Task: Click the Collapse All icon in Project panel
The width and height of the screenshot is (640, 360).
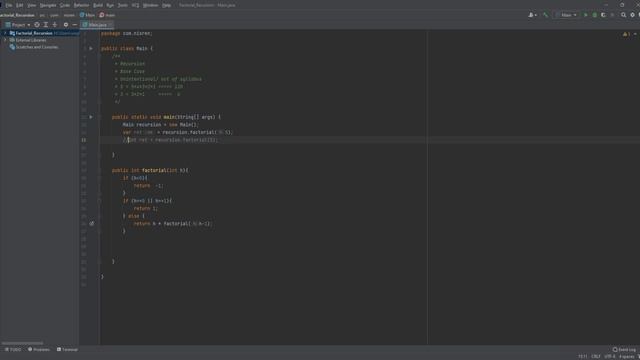Action: click(55, 25)
